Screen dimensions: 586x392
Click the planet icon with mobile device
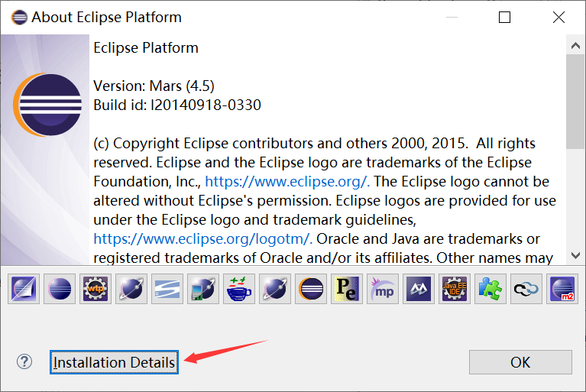click(203, 289)
